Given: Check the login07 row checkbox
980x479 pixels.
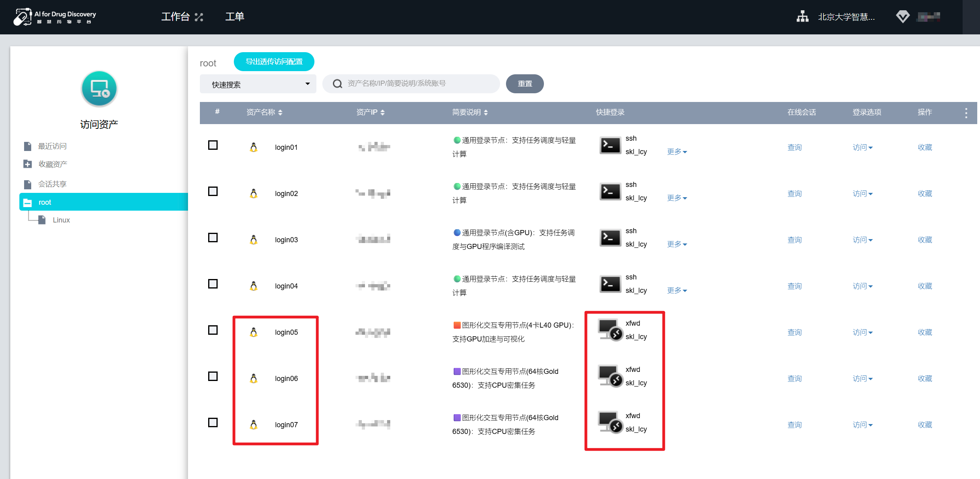Looking at the screenshot, I should (213, 422).
